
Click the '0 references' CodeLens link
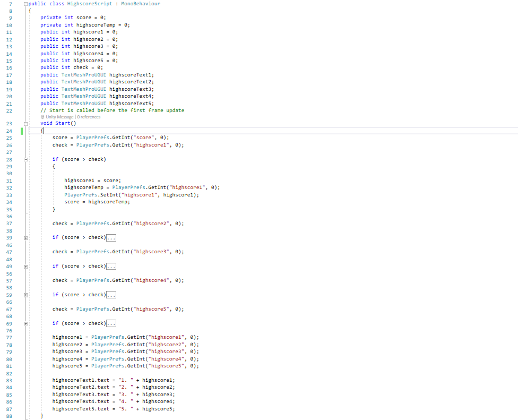[x=89, y=117]
